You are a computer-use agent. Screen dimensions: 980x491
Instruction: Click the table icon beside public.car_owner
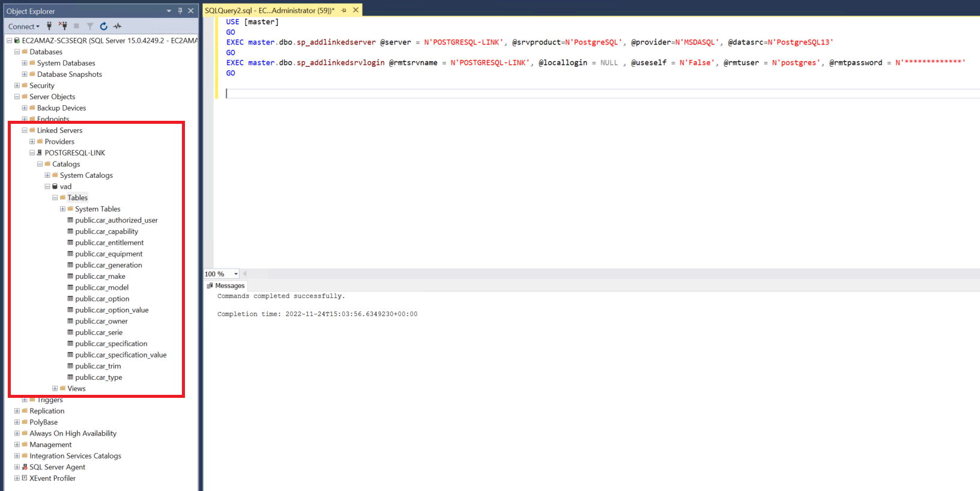pos(70,321)
